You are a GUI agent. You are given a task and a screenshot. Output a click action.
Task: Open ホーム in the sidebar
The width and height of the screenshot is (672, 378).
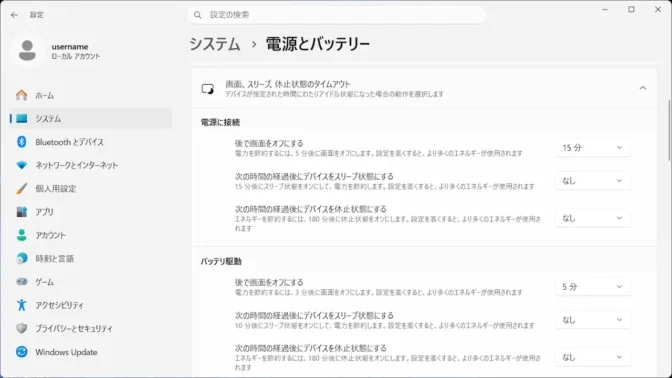(91, 95)
